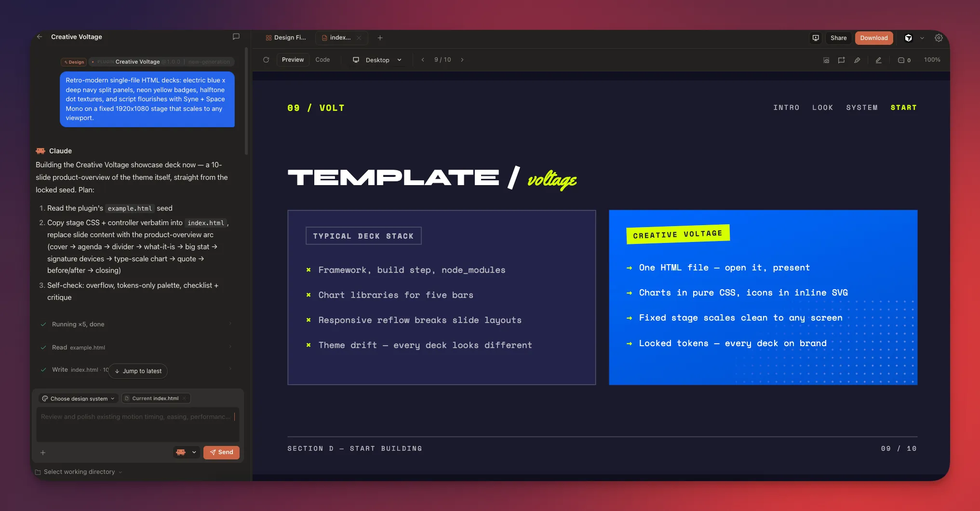Click 'Theme drift — every deck looks different'
This screenshot has height=511, width=980.
coord(425,345)
